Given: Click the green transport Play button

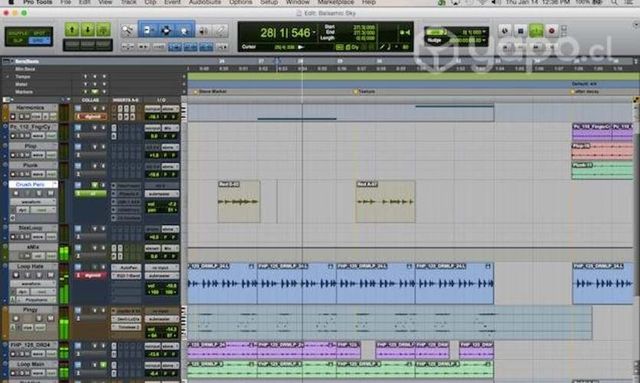Looking at the screenshot, I should pos(536,31).
